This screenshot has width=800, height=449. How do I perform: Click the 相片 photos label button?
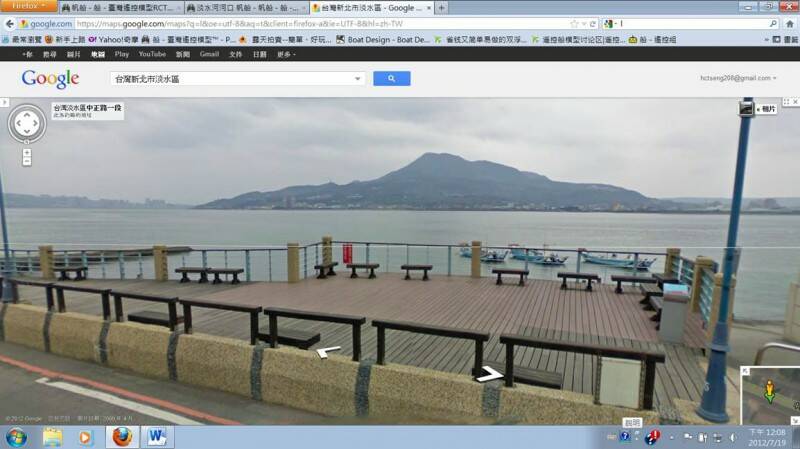766,109
